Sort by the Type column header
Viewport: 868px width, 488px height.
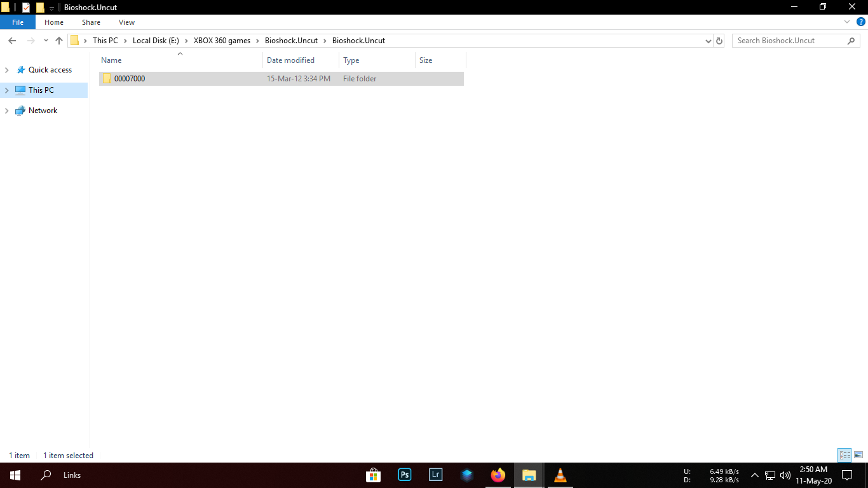coord(377,60)
